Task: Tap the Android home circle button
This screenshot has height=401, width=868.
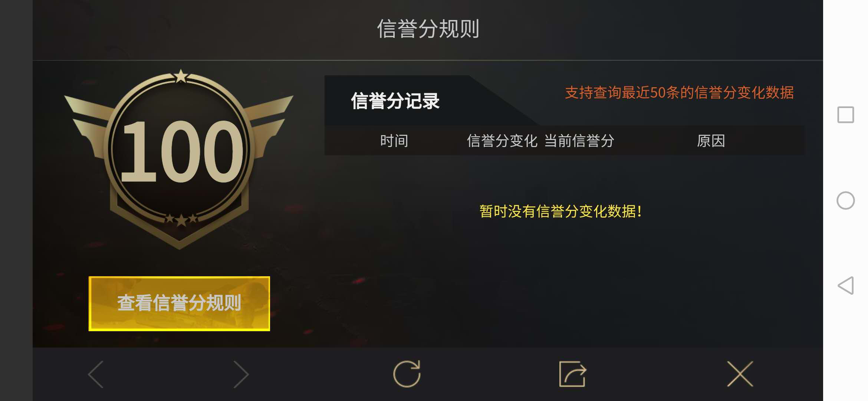Action: (x=846, y=200)
